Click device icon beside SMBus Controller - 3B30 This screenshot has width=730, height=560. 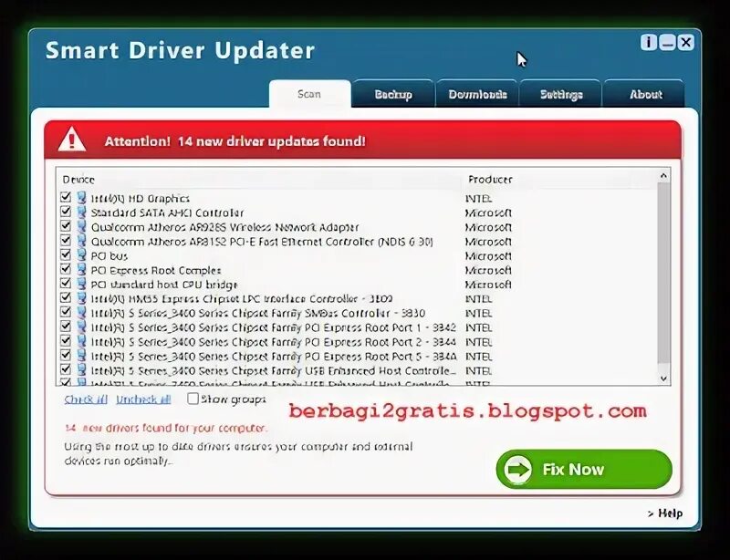click(81, 313)
